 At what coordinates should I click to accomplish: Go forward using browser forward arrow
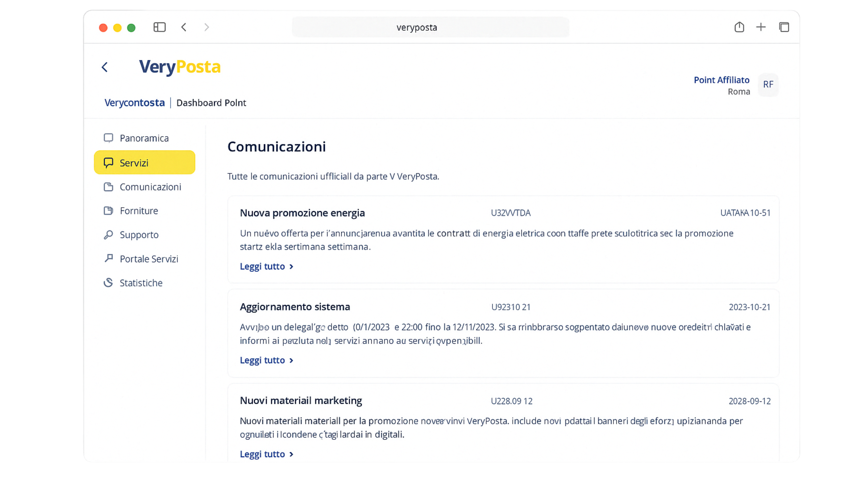207,27
